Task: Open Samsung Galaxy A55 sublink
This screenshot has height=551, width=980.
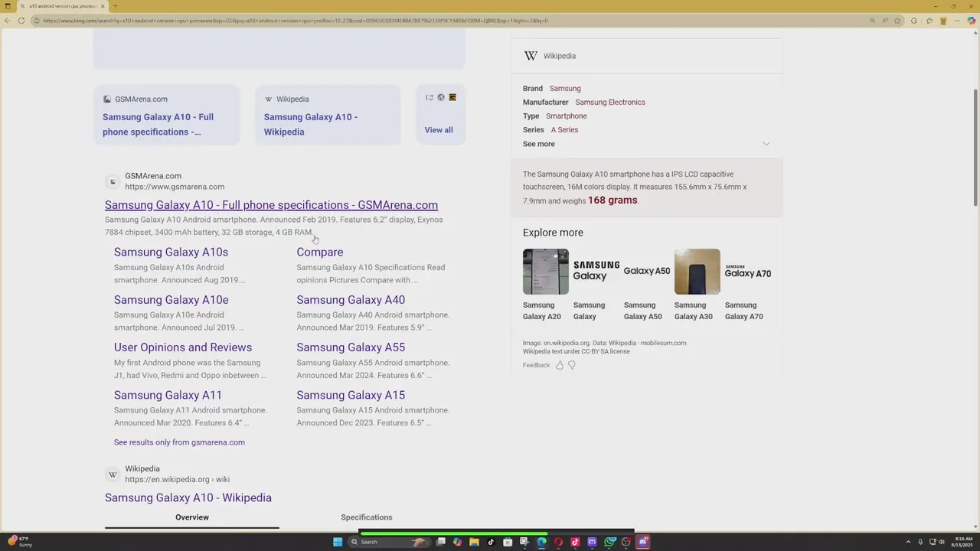Action: tap(351, 347)
